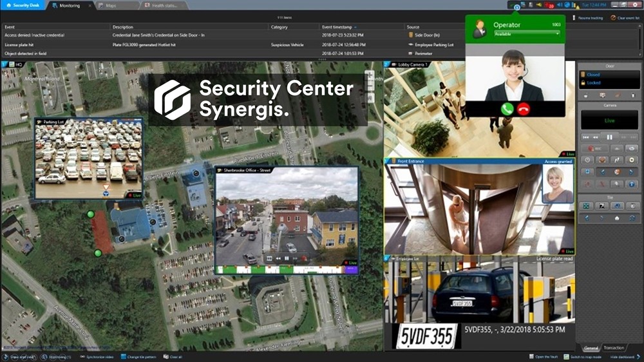Rewind the Sherbrooke Office street video

(278, 258)
